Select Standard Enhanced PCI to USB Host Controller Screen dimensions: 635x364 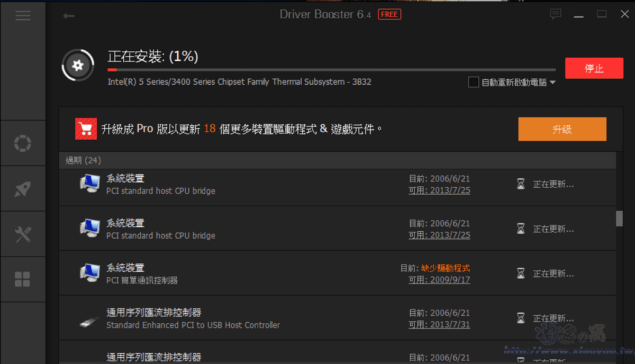193,325
